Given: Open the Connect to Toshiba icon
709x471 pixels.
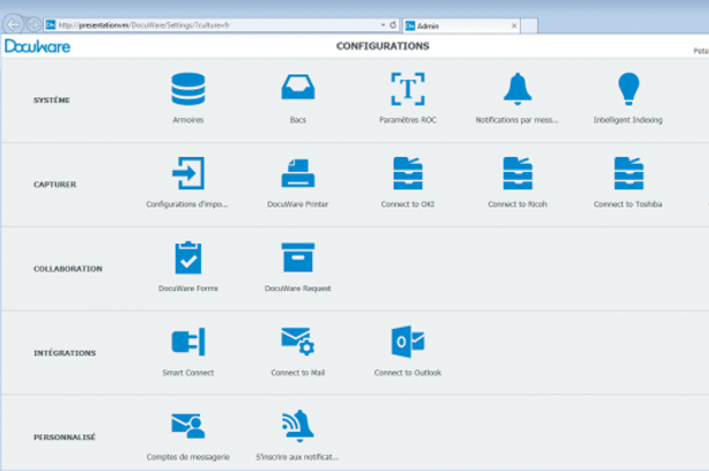Looking at the screenshot, I should click(629, 173).
